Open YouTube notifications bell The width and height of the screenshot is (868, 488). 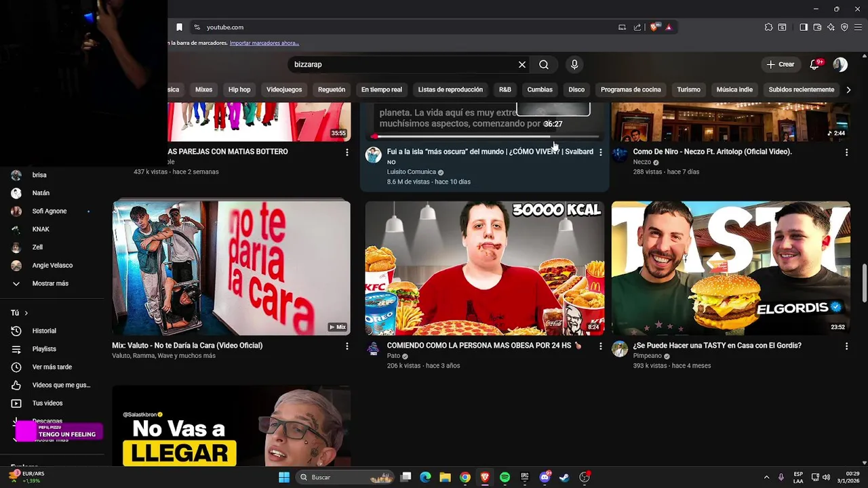[816, 64]
